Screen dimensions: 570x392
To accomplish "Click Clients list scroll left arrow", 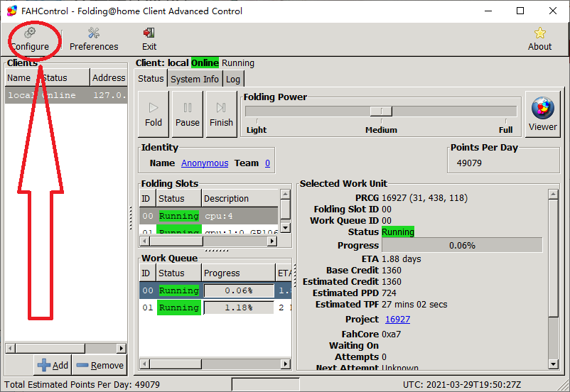I will [11, 348].
